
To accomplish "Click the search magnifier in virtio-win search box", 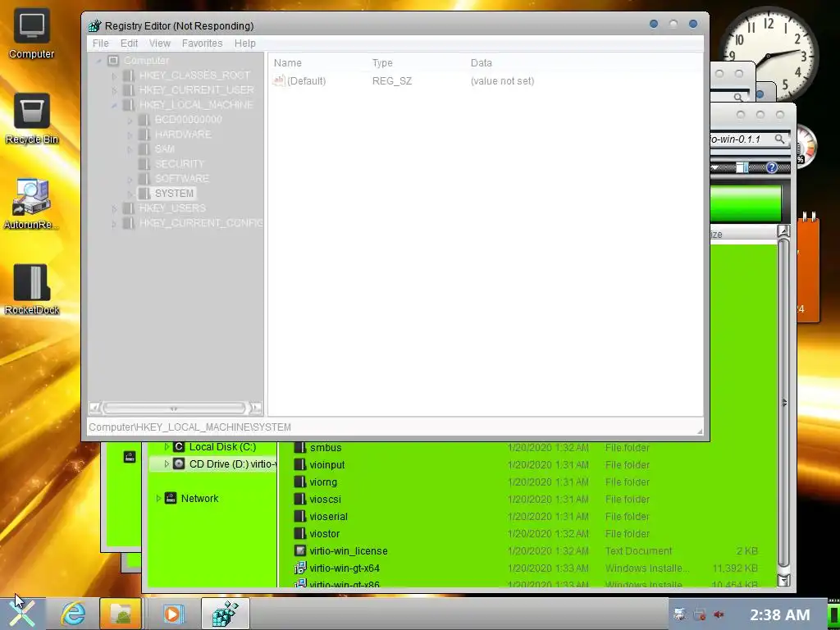I will click(x=779, y=139).
